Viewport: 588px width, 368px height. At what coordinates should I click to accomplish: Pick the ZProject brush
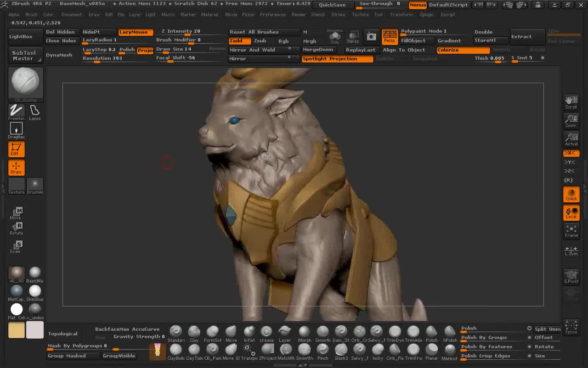point(268,352)
